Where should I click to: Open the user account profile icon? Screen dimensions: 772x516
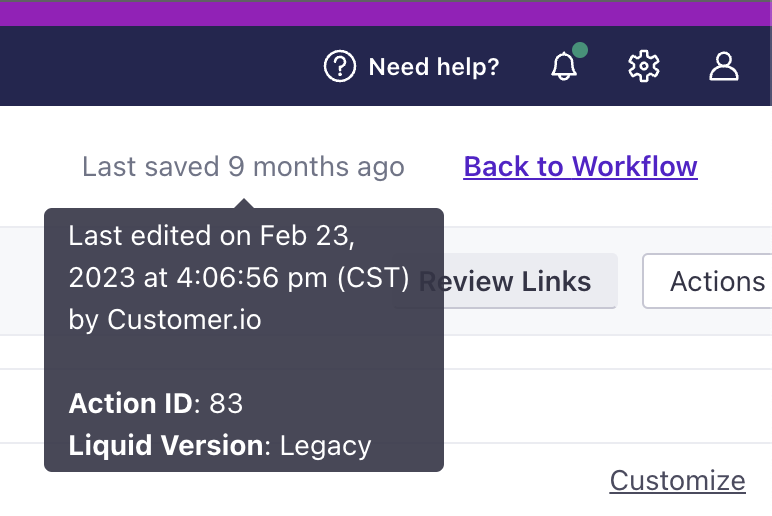pyautogui.click(x=723, y=67)
